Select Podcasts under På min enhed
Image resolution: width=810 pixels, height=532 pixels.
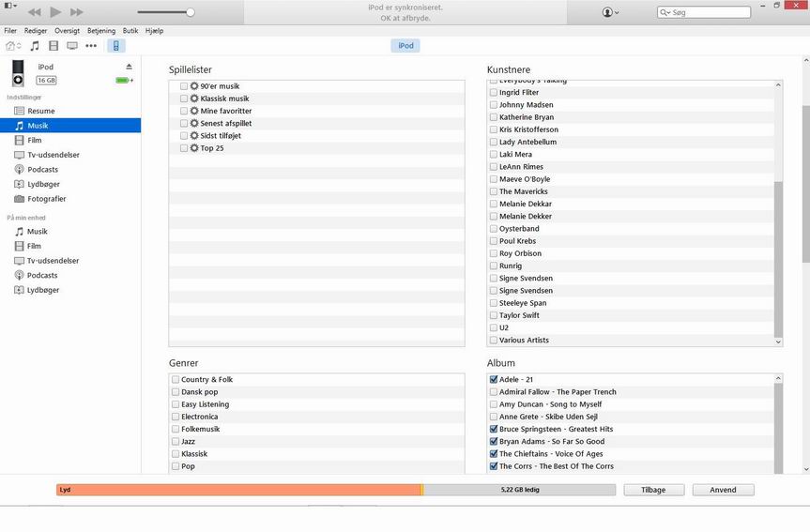tap(70, 275)
